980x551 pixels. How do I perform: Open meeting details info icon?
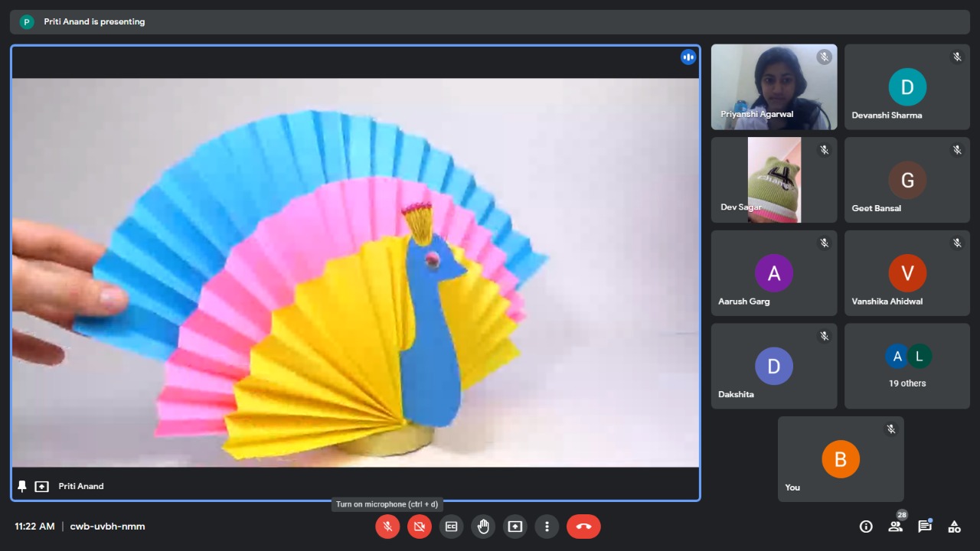(866, 527)
